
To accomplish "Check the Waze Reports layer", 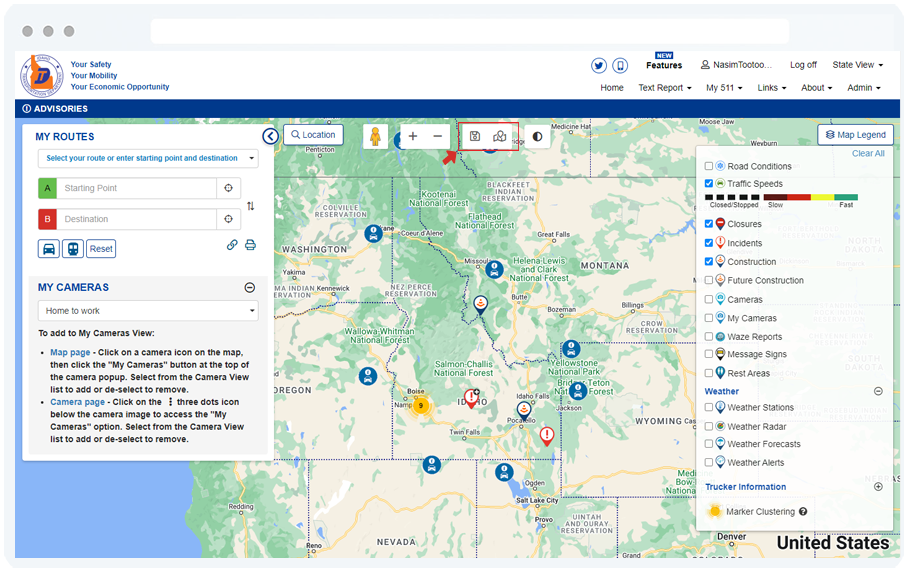I will point(709,337).
